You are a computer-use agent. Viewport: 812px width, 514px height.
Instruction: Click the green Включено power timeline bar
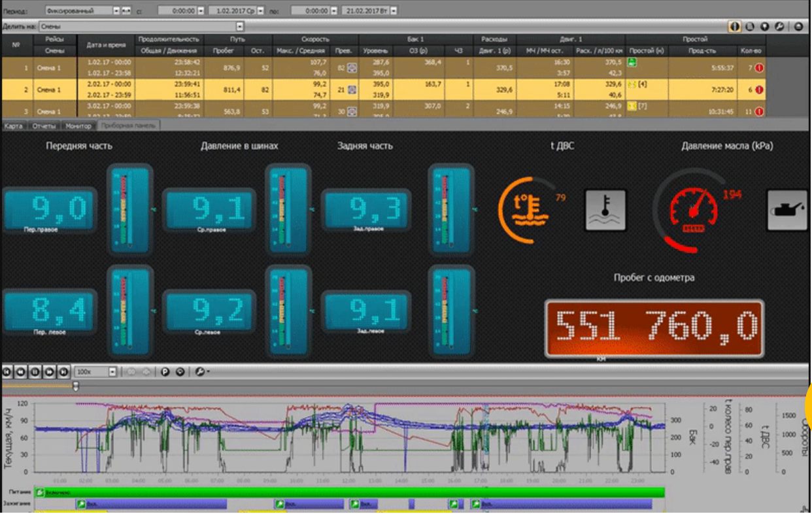pos(350,492)
